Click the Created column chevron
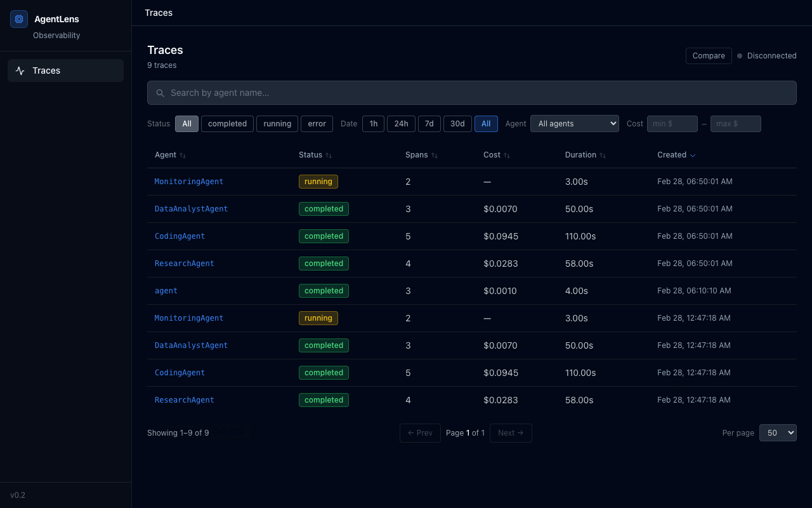Image resolution: width=812 pixels, height=508 pixels. pos(692,155)
